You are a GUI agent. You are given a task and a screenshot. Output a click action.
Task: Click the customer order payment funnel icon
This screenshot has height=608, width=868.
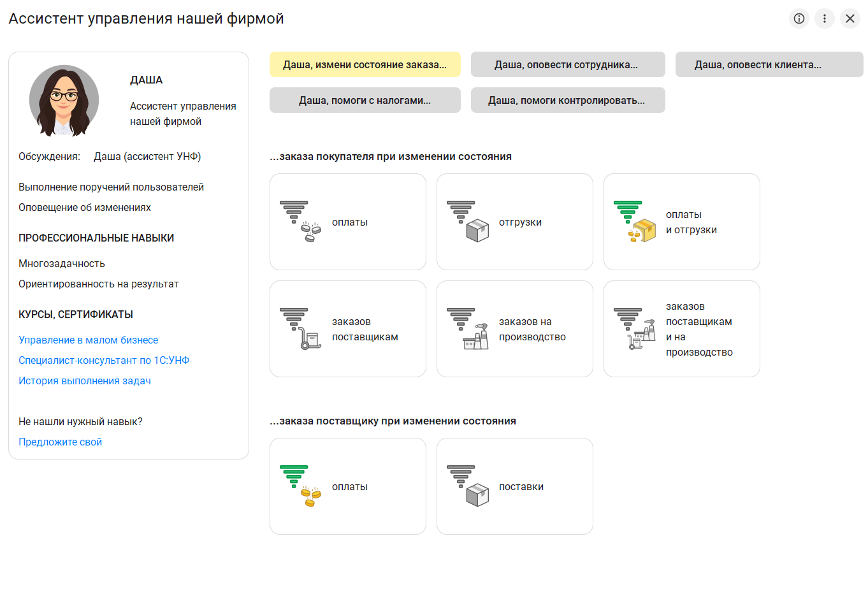coord(300,222)
